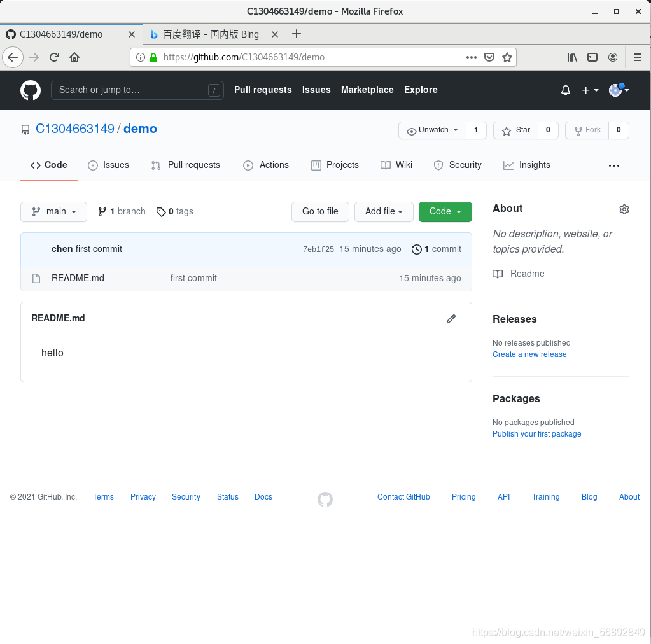Focus the Search or jump to field
651x644 pixels.
coord(137,90)
